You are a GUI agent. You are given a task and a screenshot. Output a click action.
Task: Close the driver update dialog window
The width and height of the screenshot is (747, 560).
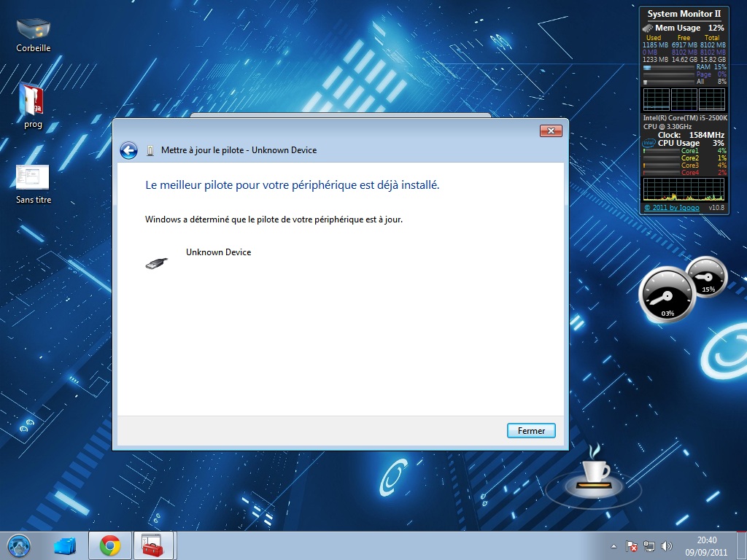coord(550,131)
